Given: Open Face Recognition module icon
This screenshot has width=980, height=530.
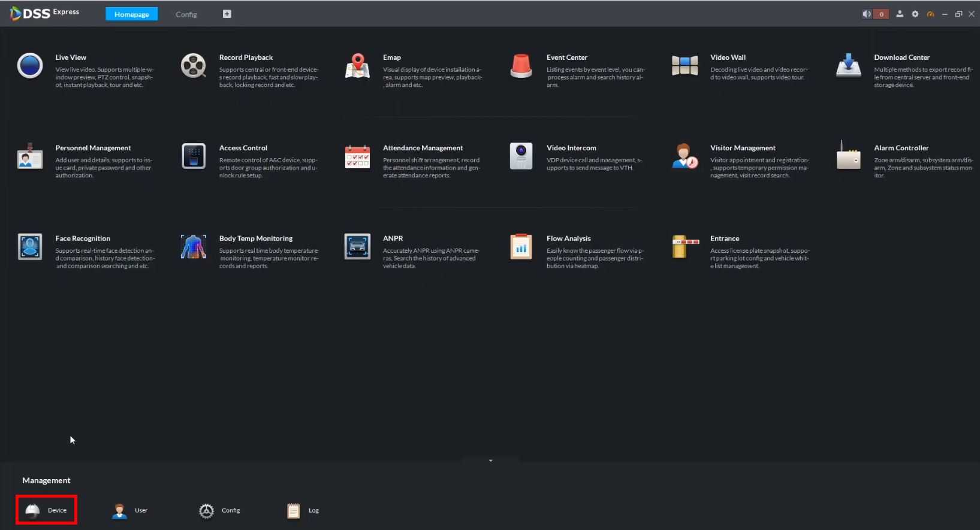Looking at the screenshot, I should click(x=30, y=247).
